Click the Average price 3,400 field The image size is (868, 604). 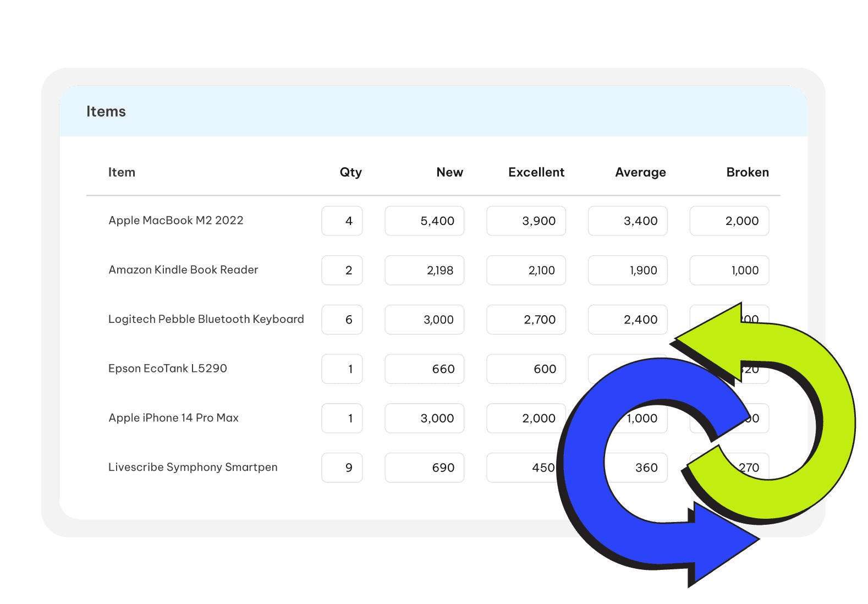tap(628, 221)
